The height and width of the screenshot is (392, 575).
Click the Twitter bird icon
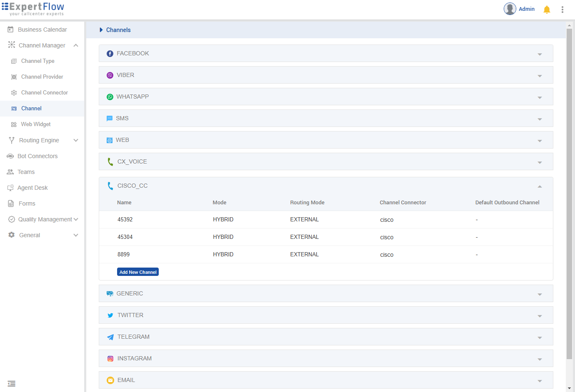(110, 315)
